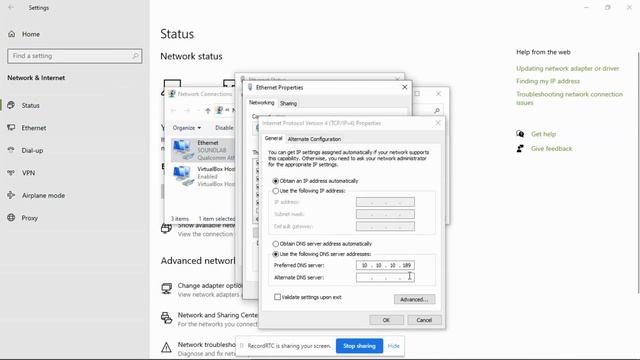This screenshot has width=640, height=360.
Task: Select Obtain DNS server address automatically
Action: point(276,244)
